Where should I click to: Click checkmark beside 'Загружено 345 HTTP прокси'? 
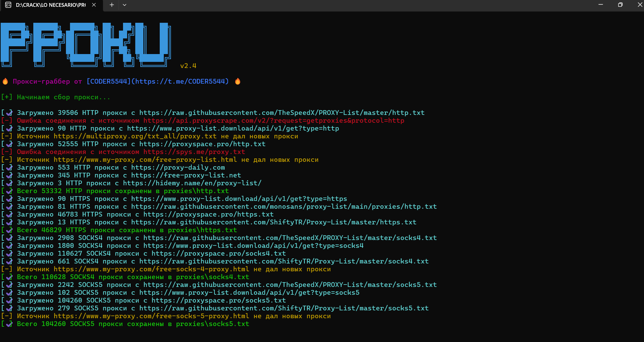[x=9, y=175]
